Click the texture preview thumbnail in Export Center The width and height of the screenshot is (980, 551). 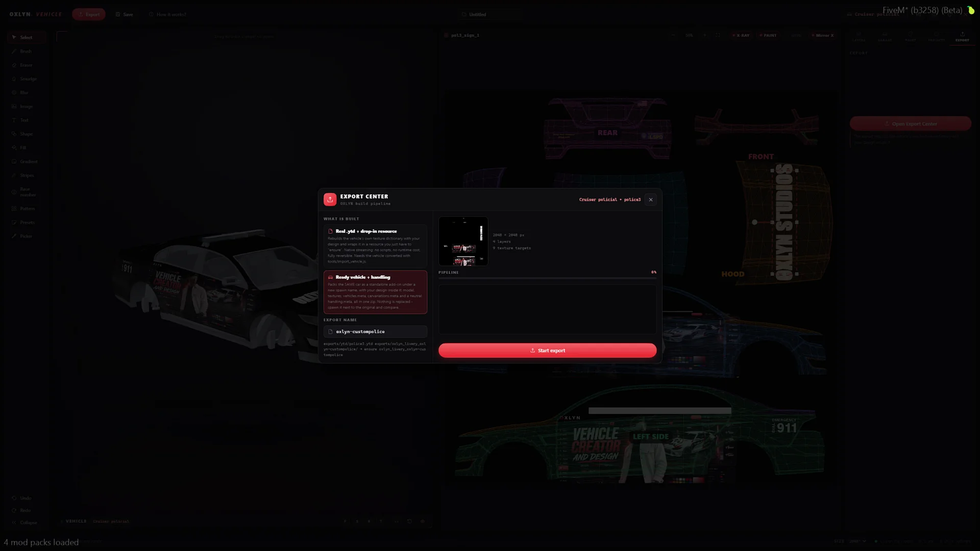[463, 241]
